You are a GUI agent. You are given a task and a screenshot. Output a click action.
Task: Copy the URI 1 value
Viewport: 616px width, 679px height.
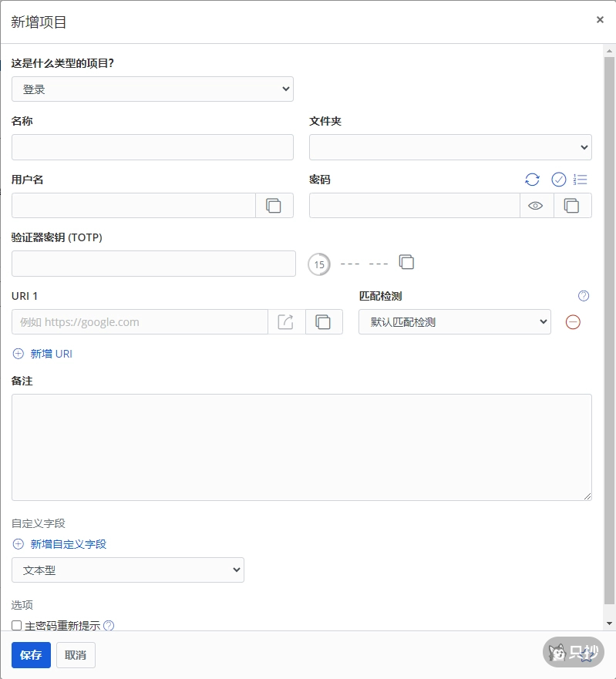324,322
